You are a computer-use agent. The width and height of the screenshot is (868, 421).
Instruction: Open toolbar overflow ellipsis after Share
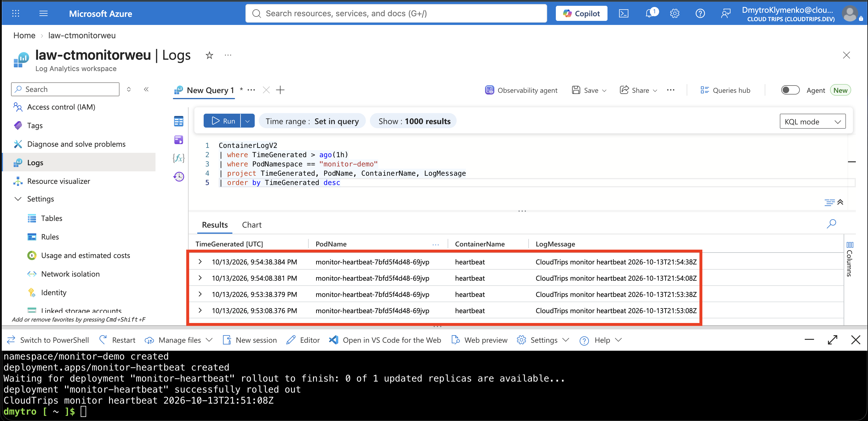(x=670, y=90)
